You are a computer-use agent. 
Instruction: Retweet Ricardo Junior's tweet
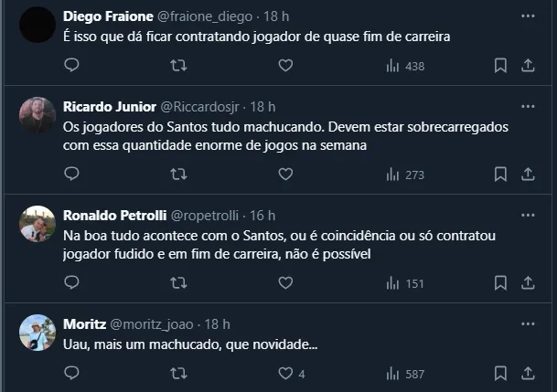coord(179,175)
